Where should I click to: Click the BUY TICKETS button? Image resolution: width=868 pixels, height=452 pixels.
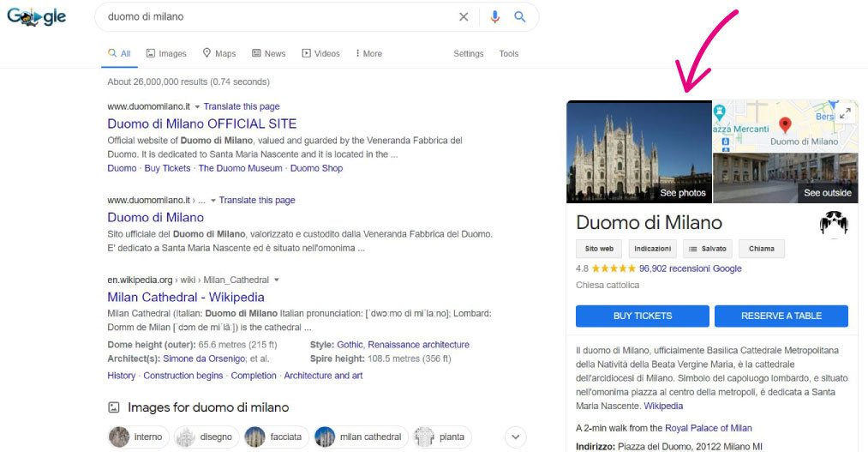click(642, 316)
